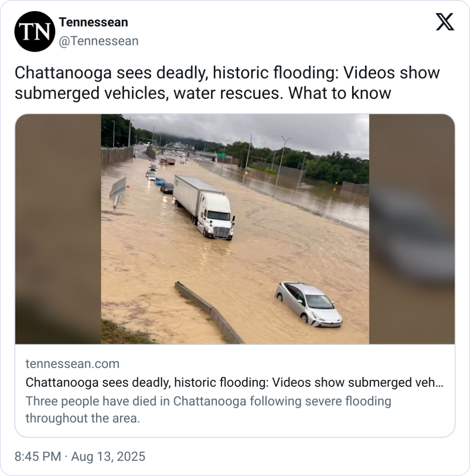Open the flooded highway preview image

pos(235,229)
